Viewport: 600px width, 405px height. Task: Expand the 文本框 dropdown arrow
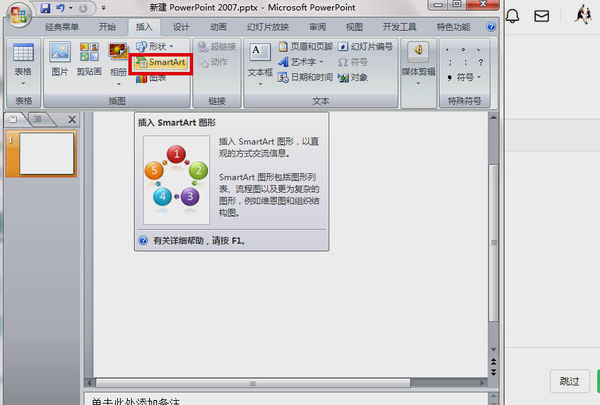260,83
